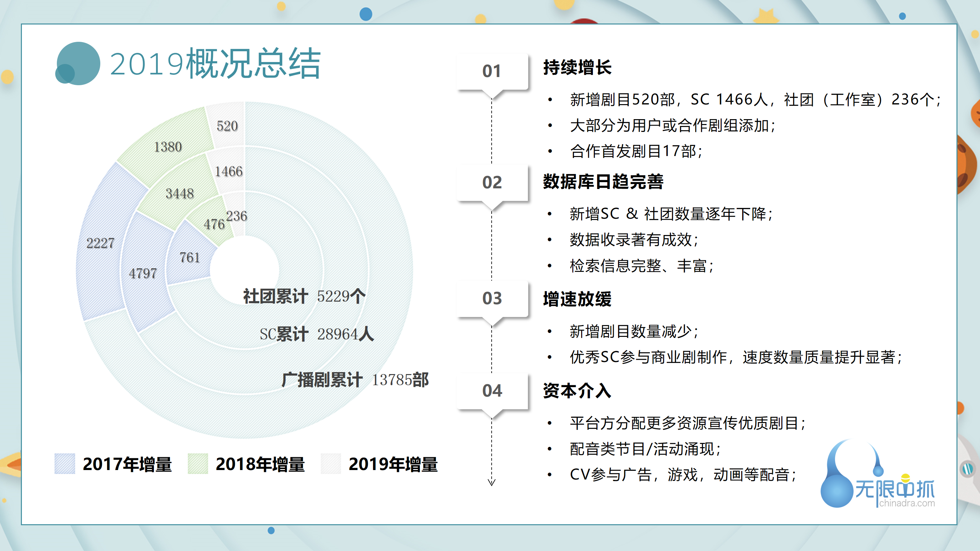This screenshot has width=980, height=551.
Task: Click the 广播剧累计 13785部 label
Action: point(355,380)
